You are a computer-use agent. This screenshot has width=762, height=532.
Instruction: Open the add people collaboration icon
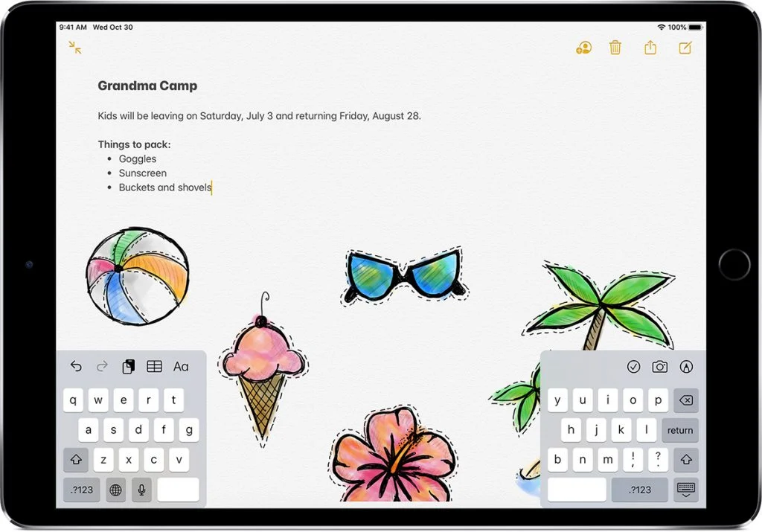tap(583, 48)
